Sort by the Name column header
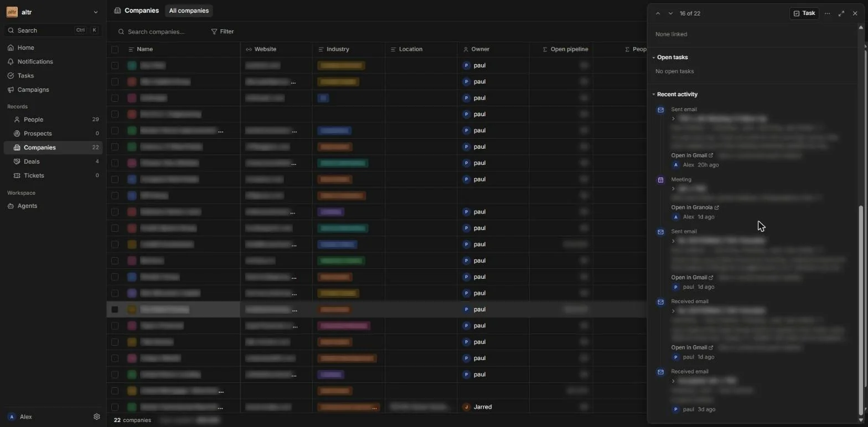Image resolution: width=868 pixels, height=427 pixels. point(144,49)
